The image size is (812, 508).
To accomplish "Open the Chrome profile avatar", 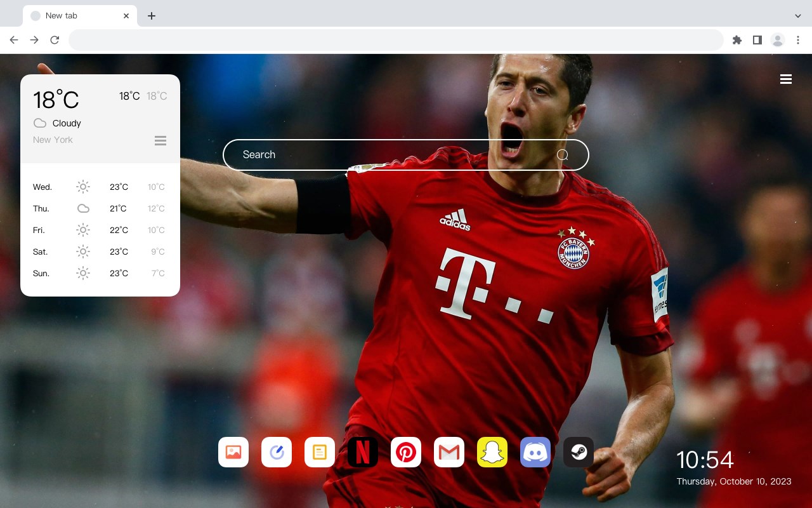I will click(x=778, y=40).
